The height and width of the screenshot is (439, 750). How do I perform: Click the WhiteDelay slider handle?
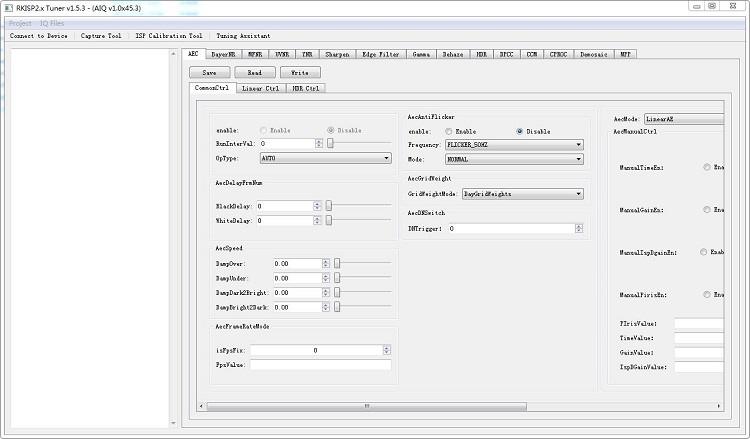(x=329, y=220)
